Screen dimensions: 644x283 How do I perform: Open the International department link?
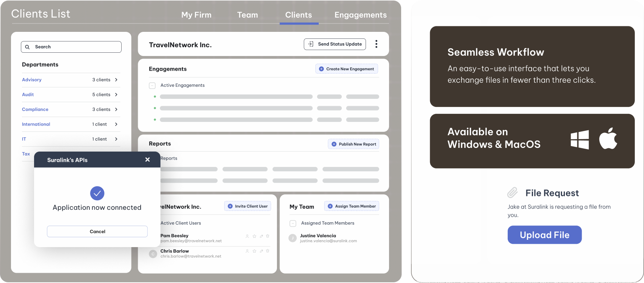coord(36,124)
